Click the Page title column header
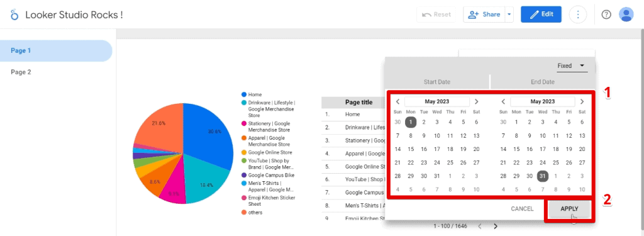 359,103
